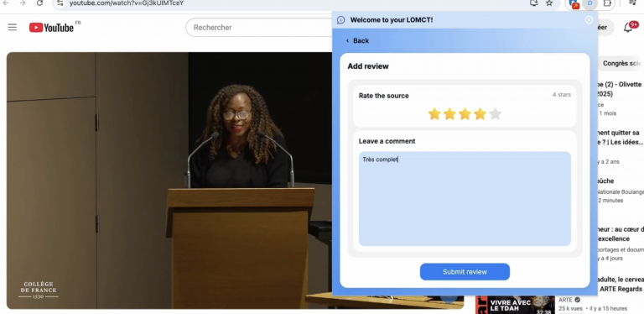Reload the page
The width and height of the screenshot is (644, 314).
(39, 3)
